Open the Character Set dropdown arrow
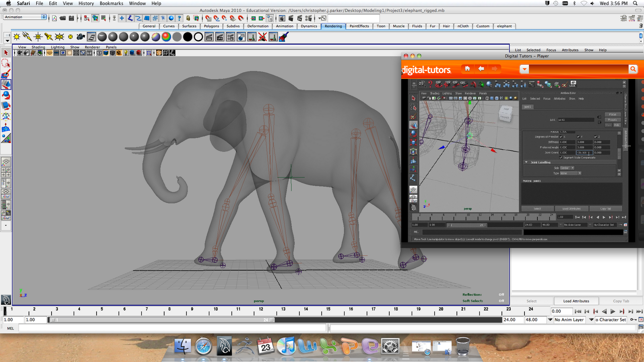644x362 pixels. click(591, 320)
